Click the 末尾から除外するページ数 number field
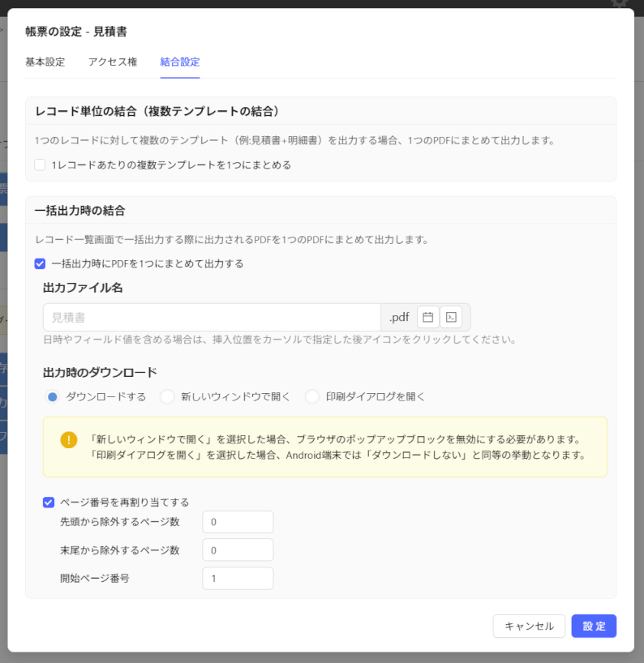The width and height of the screenshot is (644, 663). (238, 550)
